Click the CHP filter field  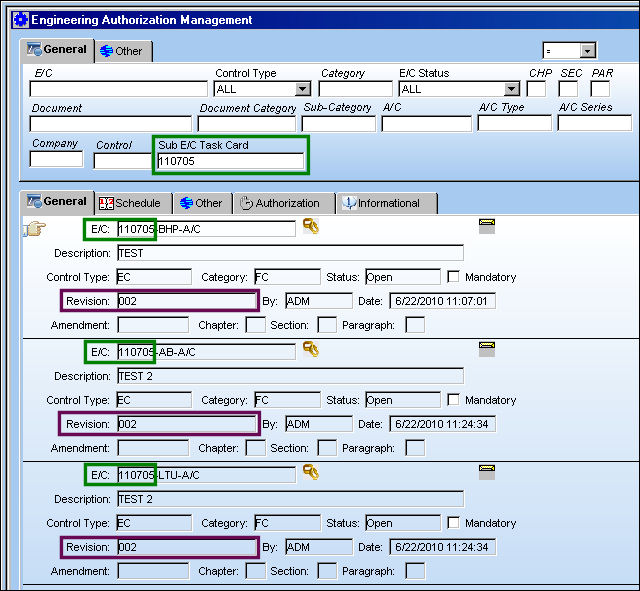tap(536, 89)
